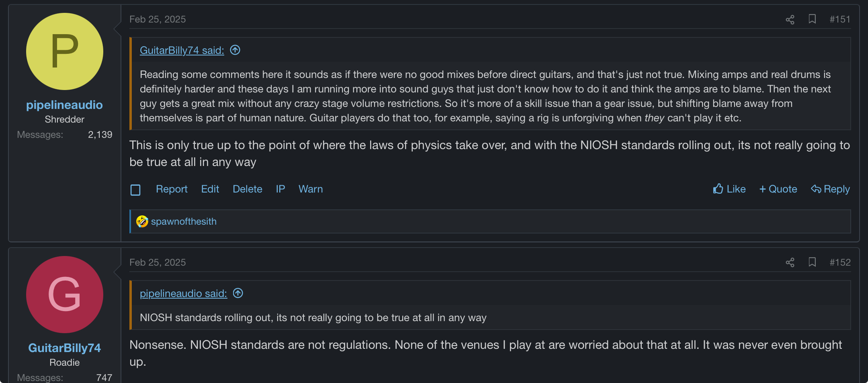The image size is (868, 383).
Task: Add post #151 to multi-quote
Action: pyautogui.click(x=778, y=189)
